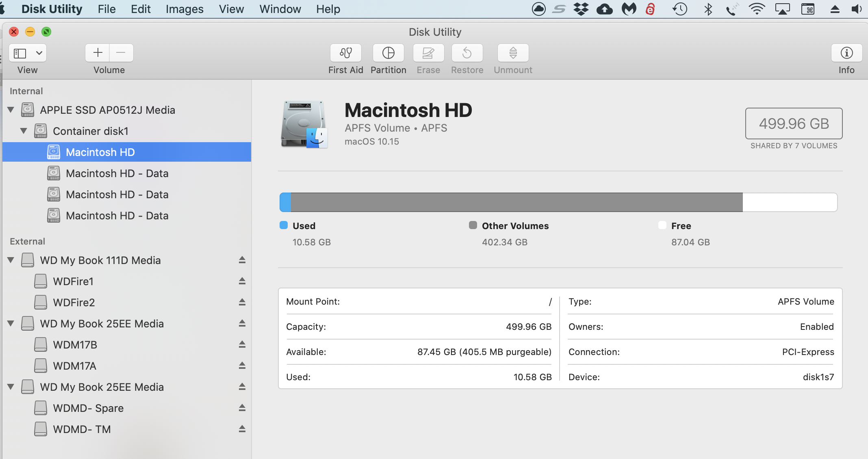
Task: Click the Partition pie chart icon
Action: pyautogui.click(x=388, y=53)
